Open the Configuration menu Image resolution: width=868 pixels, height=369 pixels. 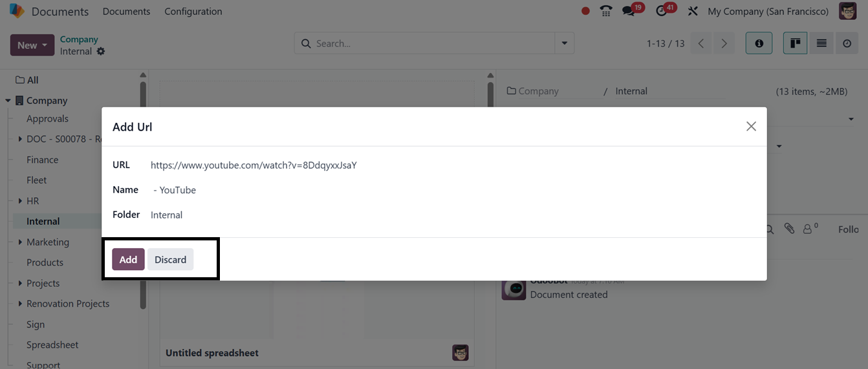(x=193, y=11)
